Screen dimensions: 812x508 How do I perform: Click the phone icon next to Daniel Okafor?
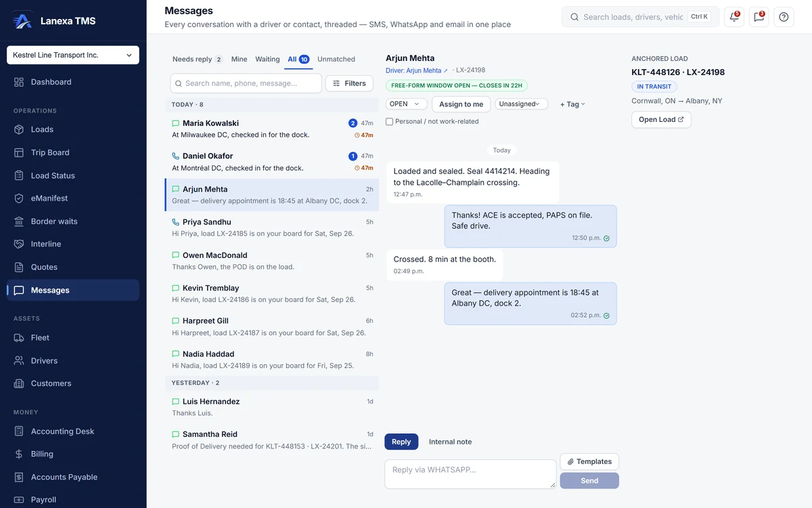(x=176, y=156)
